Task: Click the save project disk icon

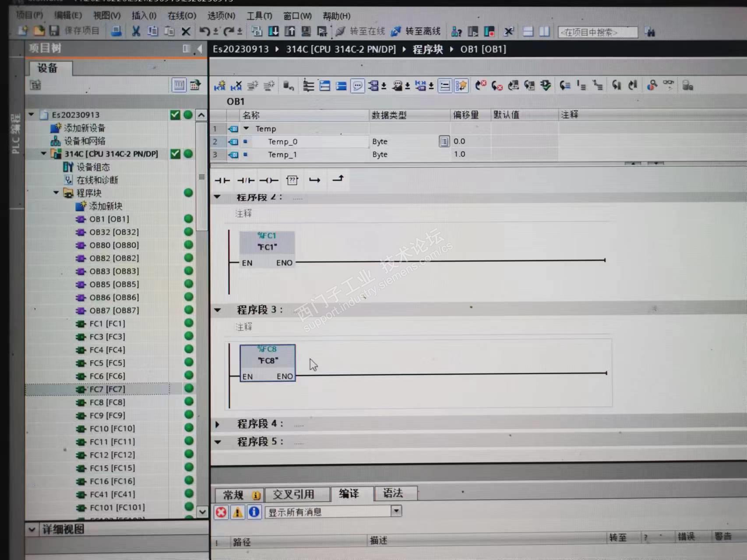Action: [54, 31]
